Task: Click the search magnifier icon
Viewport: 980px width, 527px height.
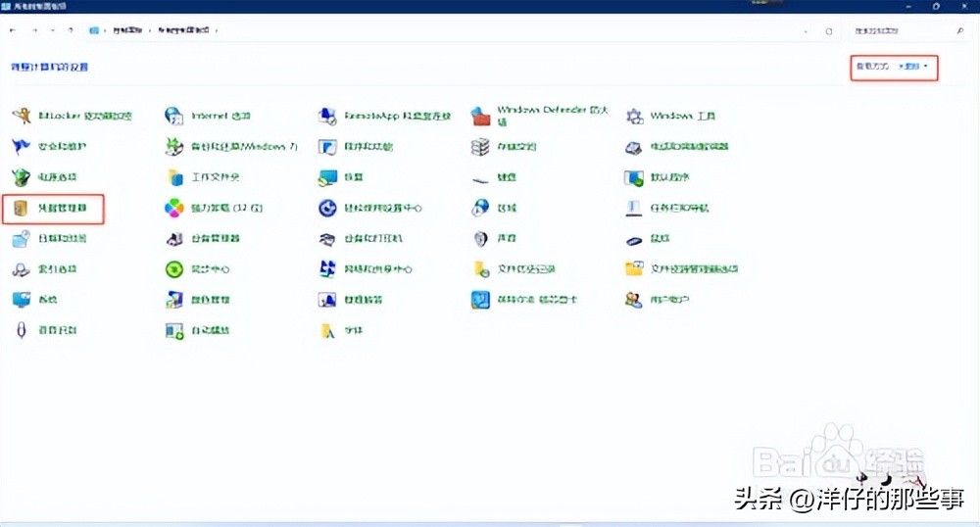Action: pos(960,30)
